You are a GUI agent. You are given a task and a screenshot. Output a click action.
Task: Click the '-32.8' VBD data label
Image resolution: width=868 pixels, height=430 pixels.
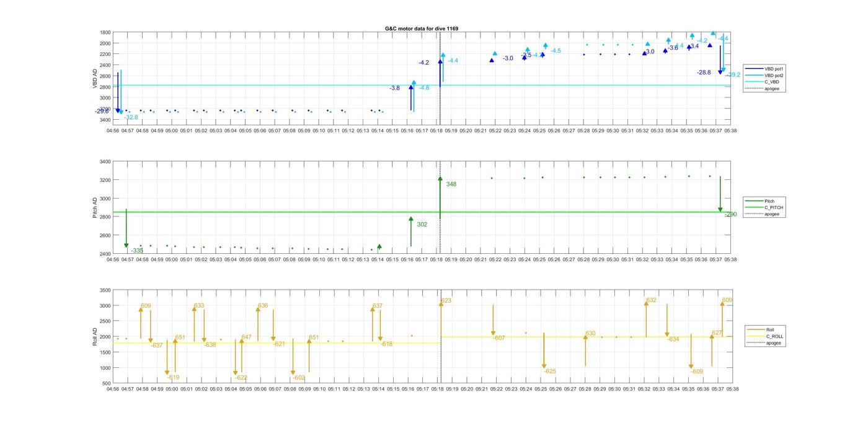(x=131, y=117)
